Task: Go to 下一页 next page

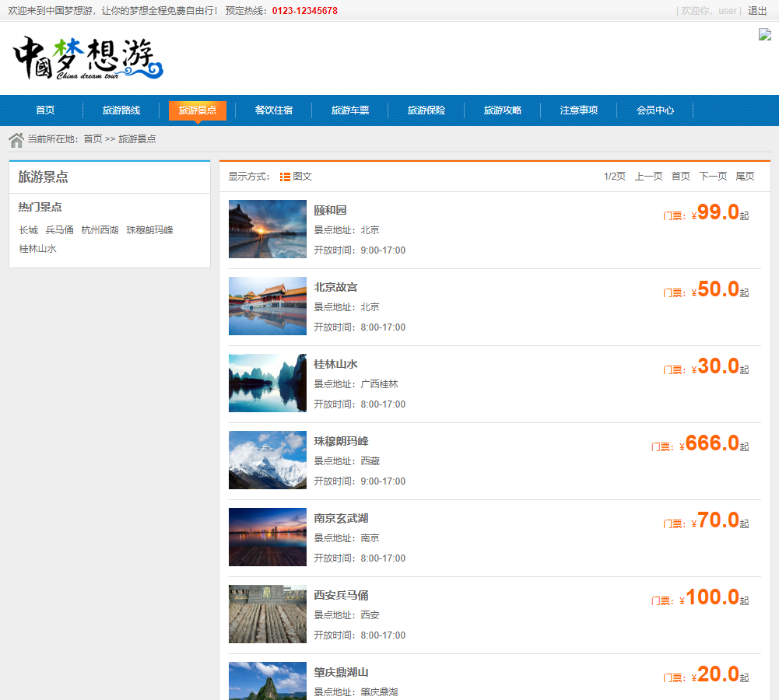Action: [713, 177]
